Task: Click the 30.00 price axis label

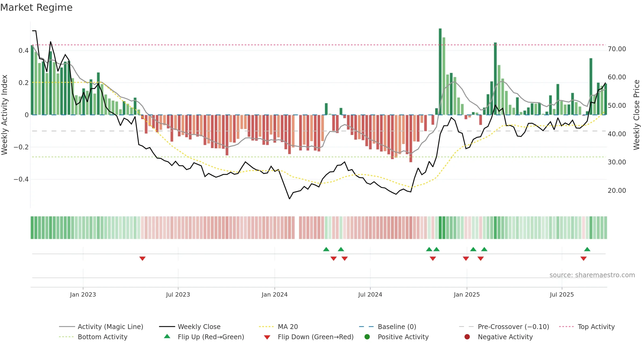Action: [617, 162]
